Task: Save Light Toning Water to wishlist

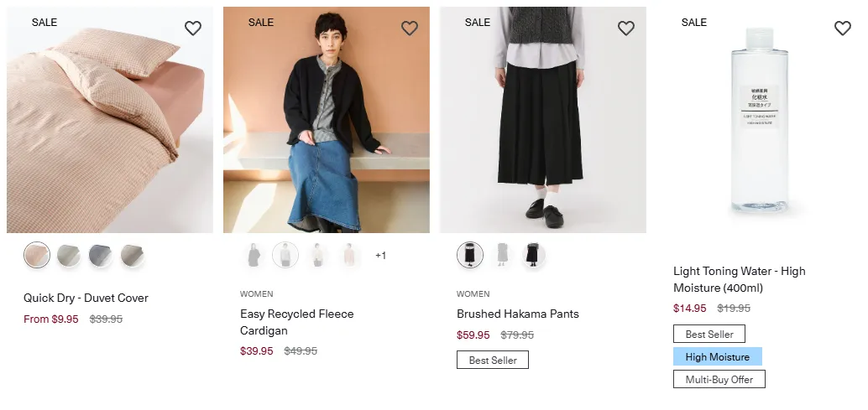Action: 842,29
